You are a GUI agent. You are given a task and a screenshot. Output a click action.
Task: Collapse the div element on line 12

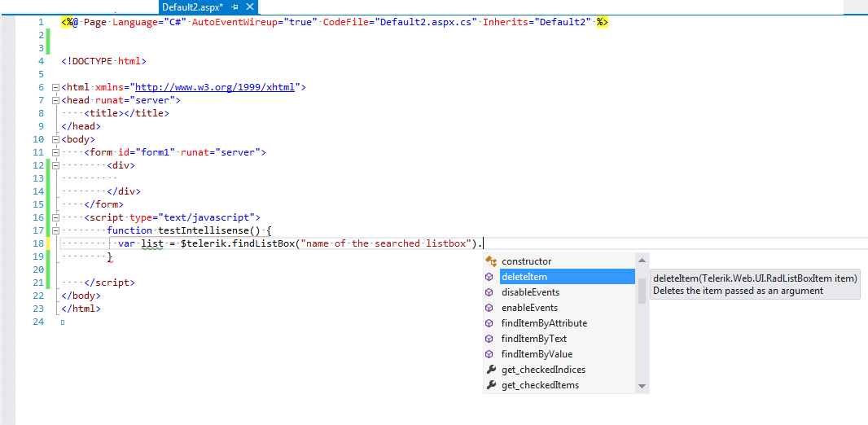click(x=55, y=165)
